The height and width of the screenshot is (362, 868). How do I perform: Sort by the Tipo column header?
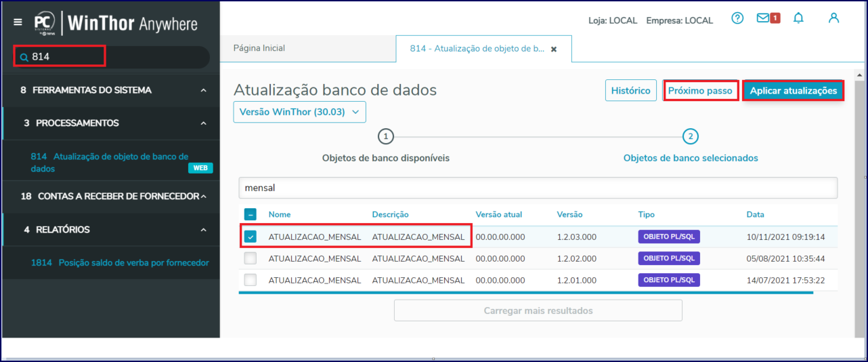647,214
